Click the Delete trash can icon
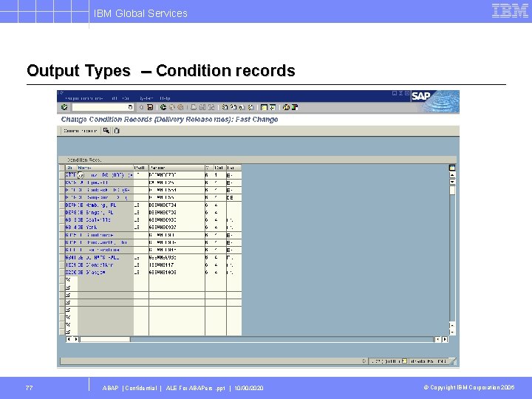This screenshot has height=399, width=532. pos(117,131)
